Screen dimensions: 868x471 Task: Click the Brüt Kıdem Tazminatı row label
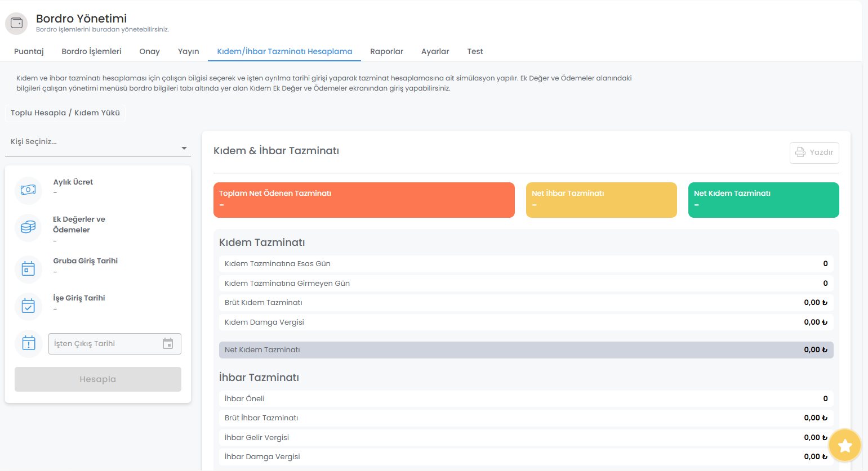(264, 303)
